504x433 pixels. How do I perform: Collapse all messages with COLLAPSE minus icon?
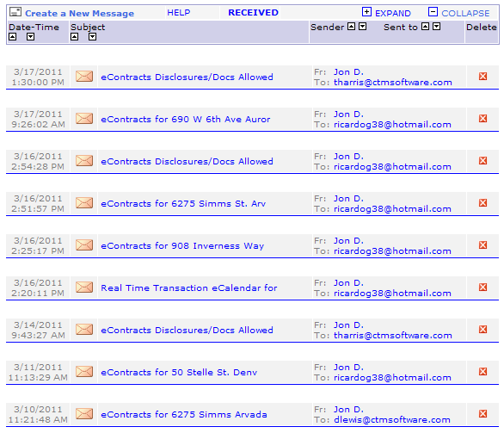coord(433,12)
